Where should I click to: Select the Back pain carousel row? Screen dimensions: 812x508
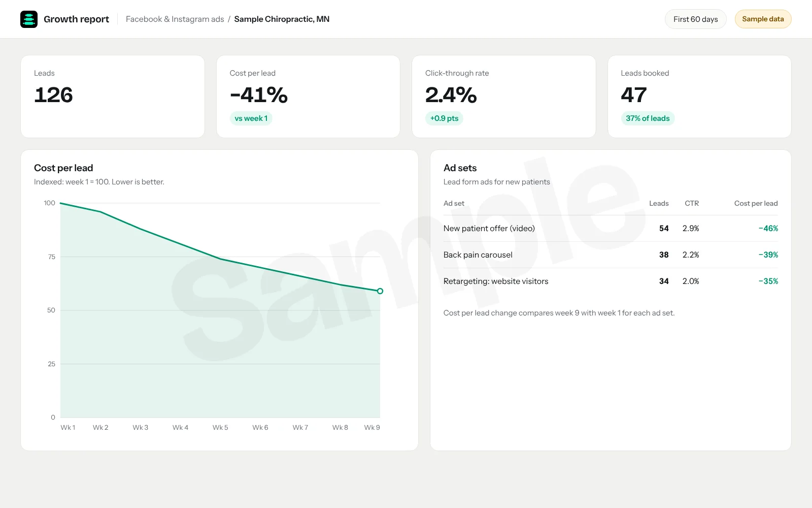click(611, 255)
